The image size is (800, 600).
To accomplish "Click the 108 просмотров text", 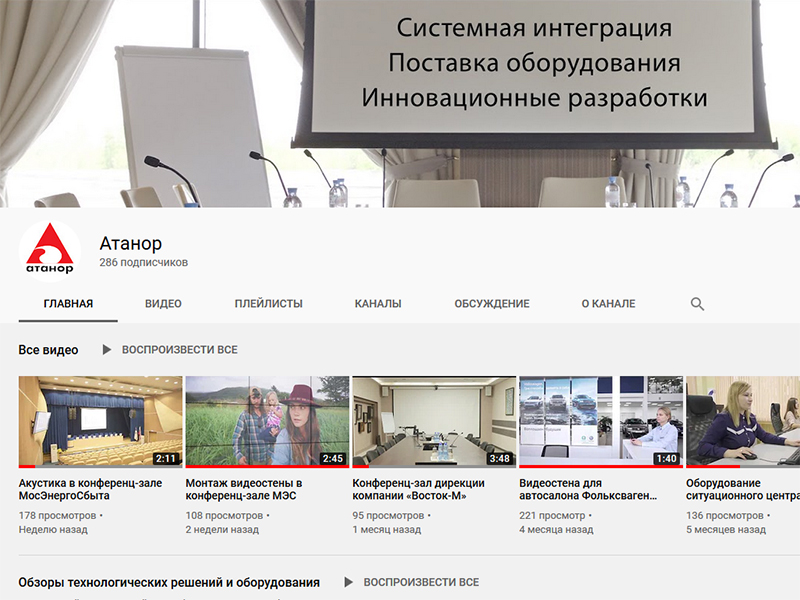I will [224, 515].
